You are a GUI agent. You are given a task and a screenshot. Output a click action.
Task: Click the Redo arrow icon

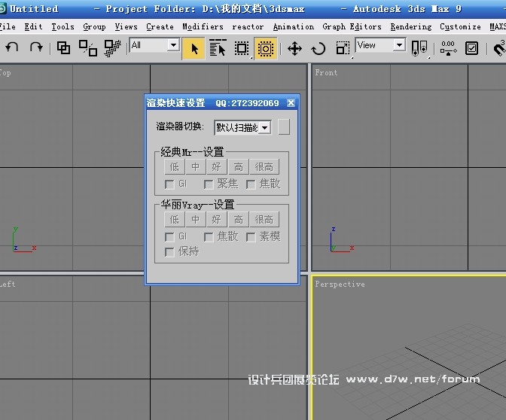36,48
